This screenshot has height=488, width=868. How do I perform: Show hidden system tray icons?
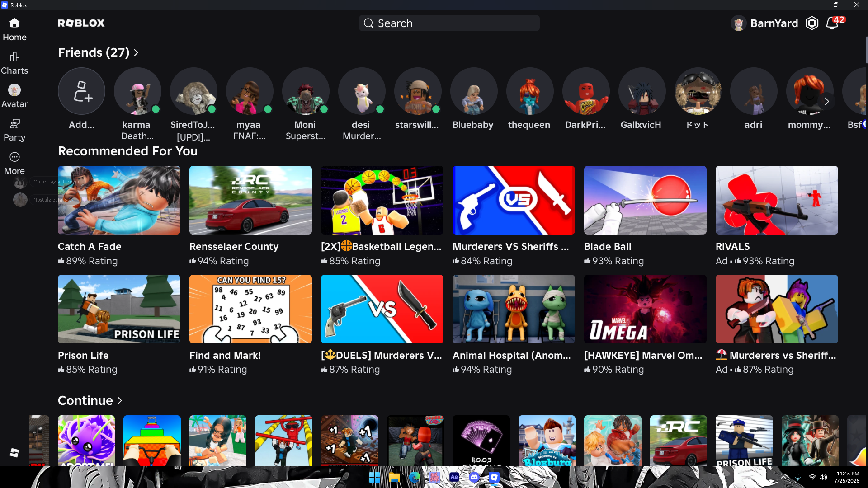click(x=784, y=477)
